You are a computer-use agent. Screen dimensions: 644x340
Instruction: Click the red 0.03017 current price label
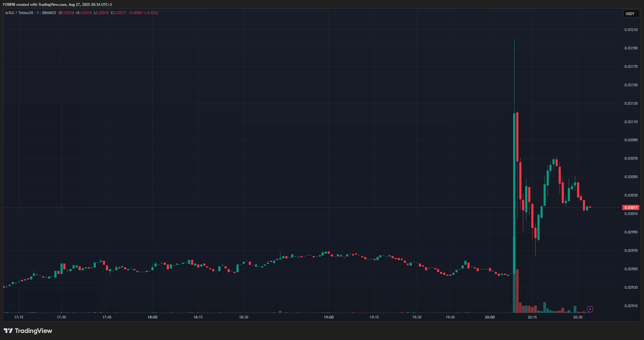630,208
